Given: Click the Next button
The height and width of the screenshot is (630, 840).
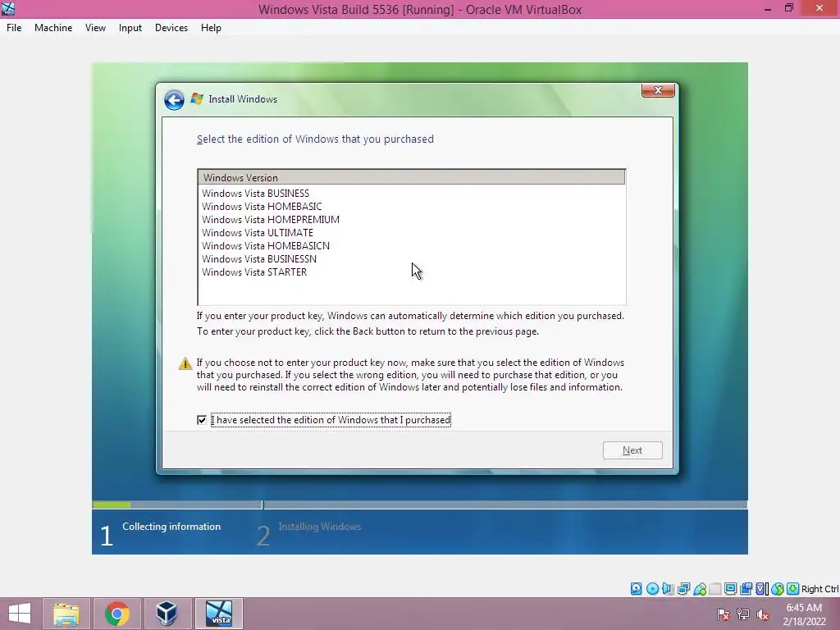Looking at the screenshot, I should pyautogui.click(x=632, y=450).
